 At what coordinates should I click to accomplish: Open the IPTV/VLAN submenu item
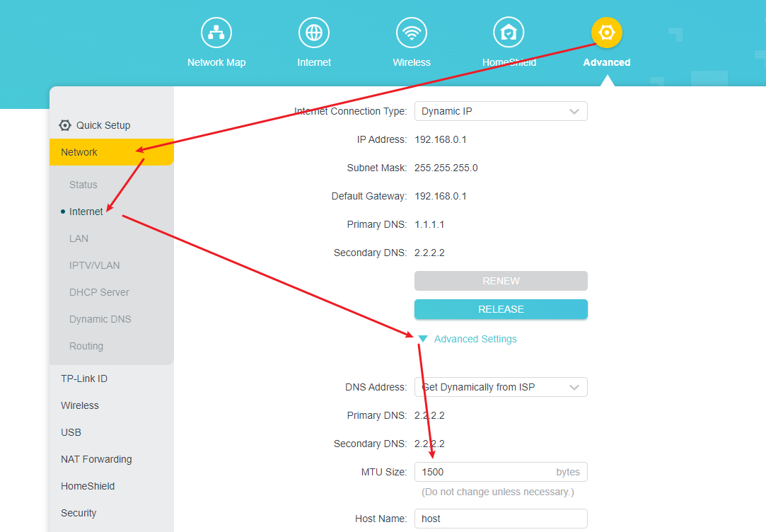click(94, 265)
